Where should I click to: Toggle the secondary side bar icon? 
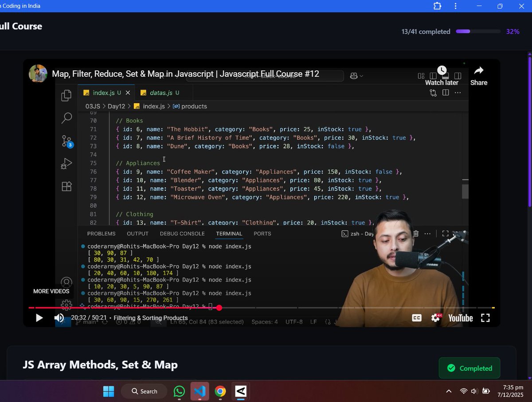point(458,76)
